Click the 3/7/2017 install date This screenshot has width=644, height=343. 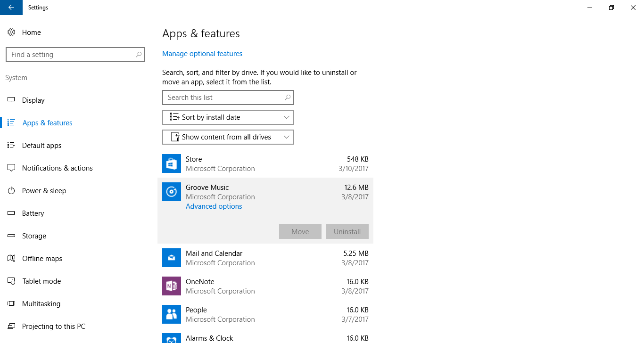(355, 319)
